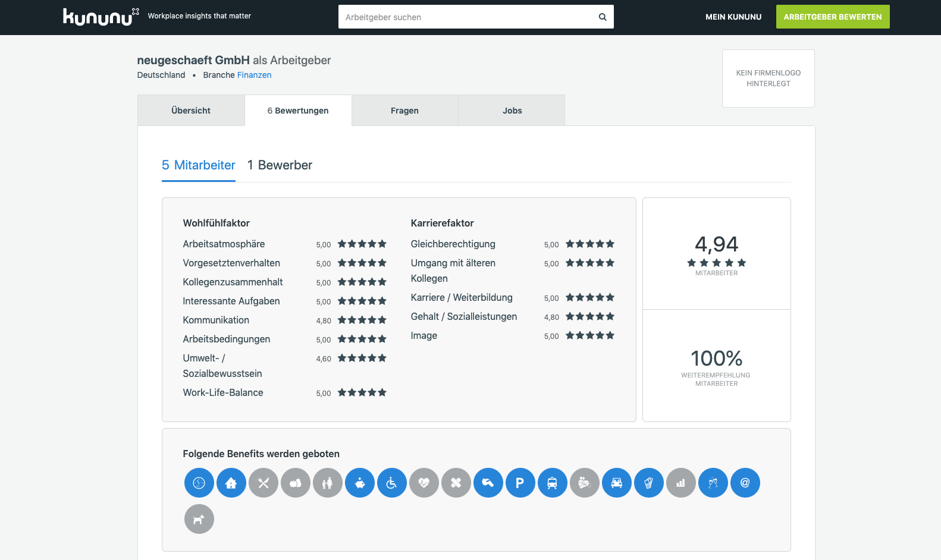Click the 4,80 Gehalt score value

click(551, 317)
